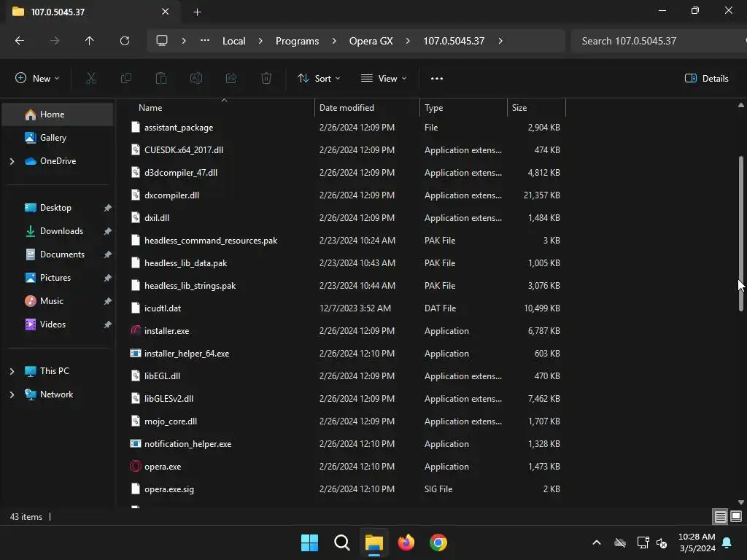Click the muted volume tray icon
The width and height of the screenshot is (747, 560).
click(662, 542)
